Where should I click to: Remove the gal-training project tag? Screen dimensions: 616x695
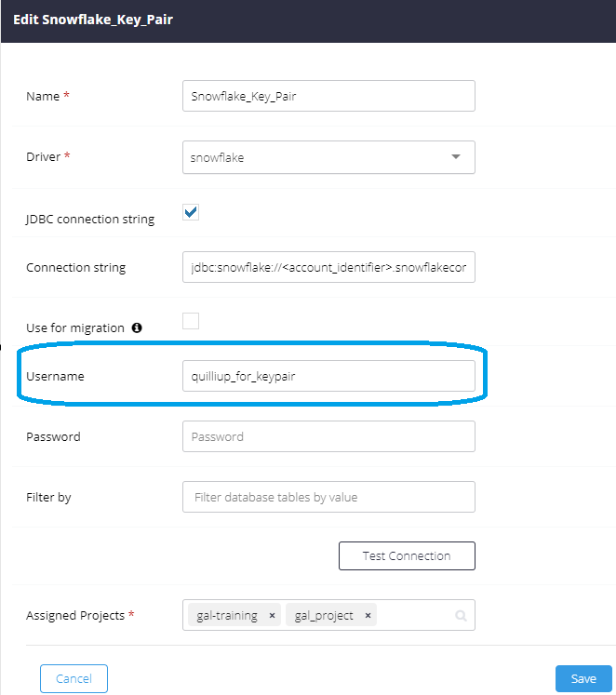pyautogui.click(x=272, y=615)
